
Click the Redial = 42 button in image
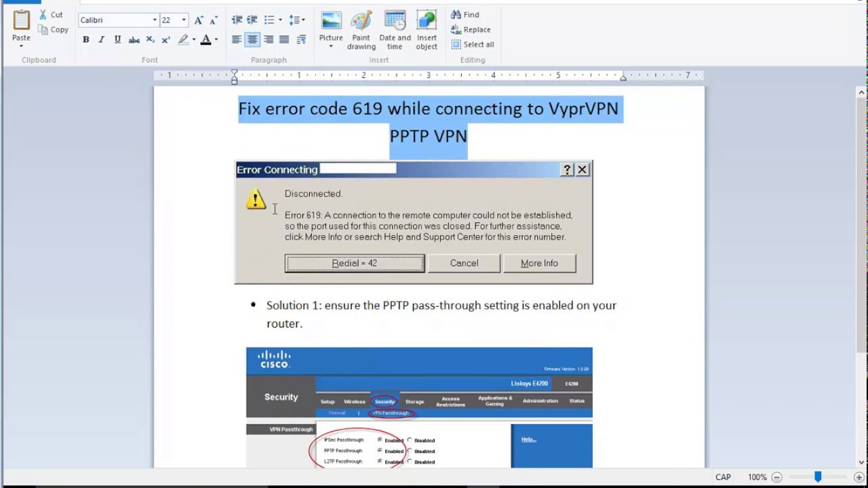(x=355, y=263)
